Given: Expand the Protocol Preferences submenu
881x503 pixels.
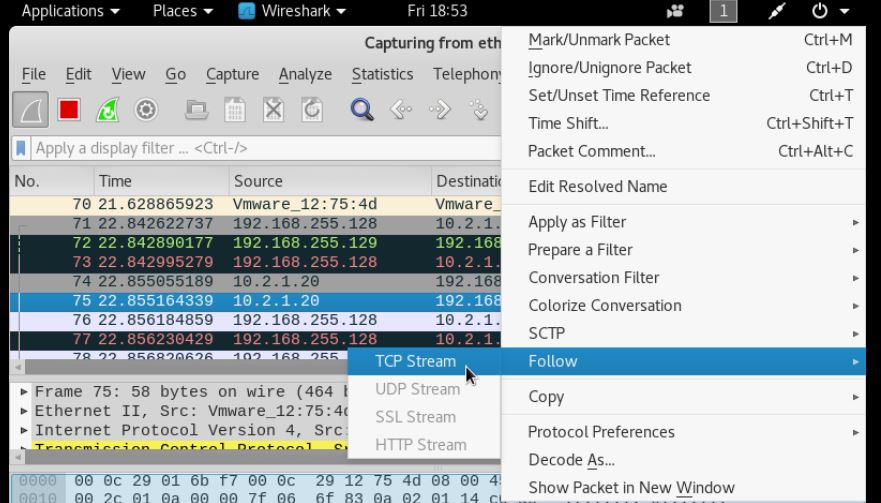Looking at the screenshot, I should [x=683, y=432].
